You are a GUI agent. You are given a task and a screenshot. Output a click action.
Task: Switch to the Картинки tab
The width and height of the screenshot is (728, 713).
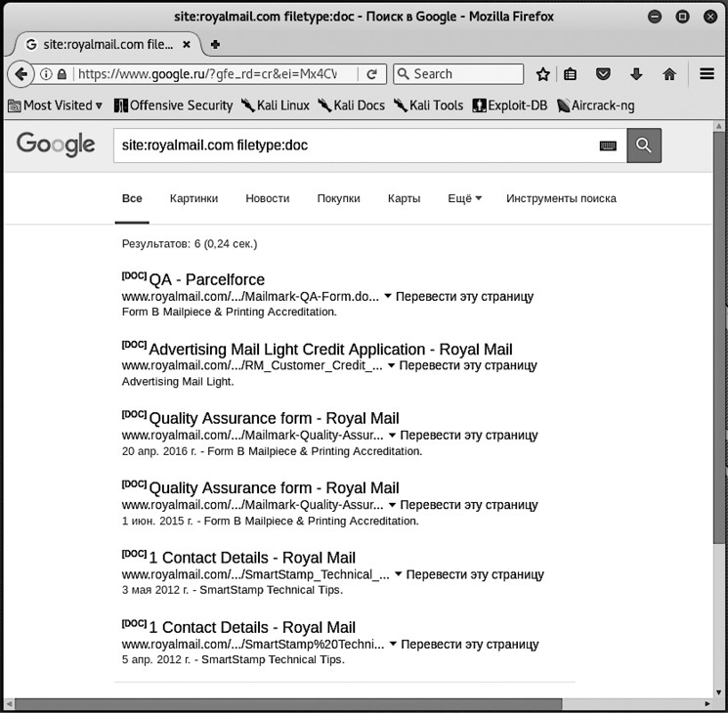tap(193, 198)
